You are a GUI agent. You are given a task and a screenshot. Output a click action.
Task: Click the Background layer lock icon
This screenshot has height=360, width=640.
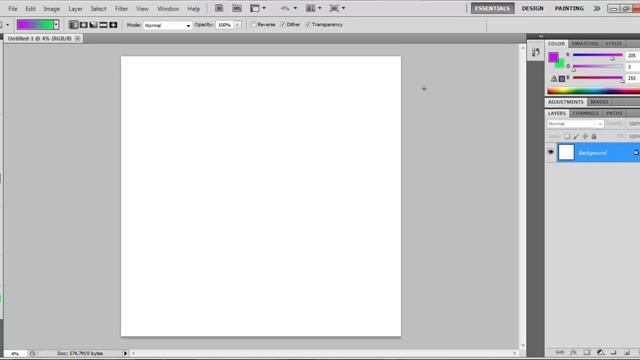point(636,152)
